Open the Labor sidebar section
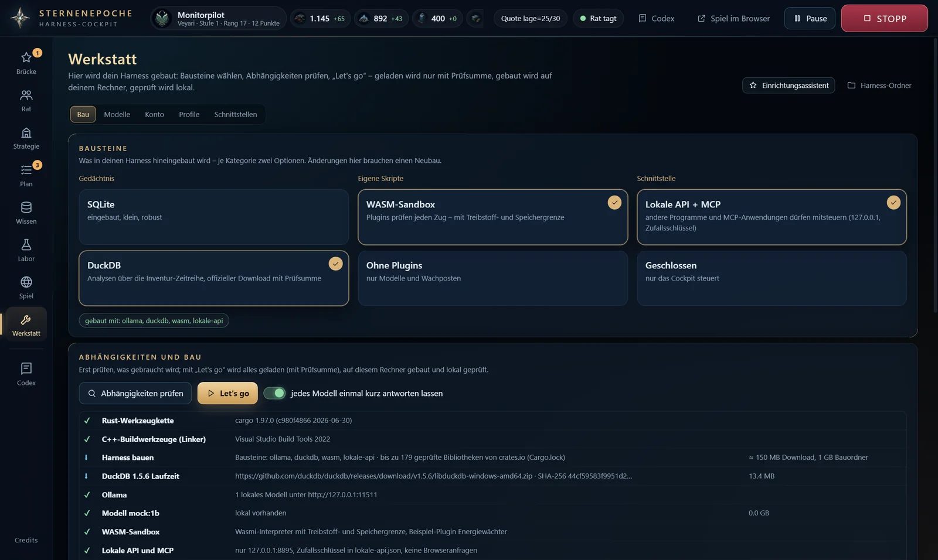The height and width of the screenshot is (560, 938). [x=26, y=250]
